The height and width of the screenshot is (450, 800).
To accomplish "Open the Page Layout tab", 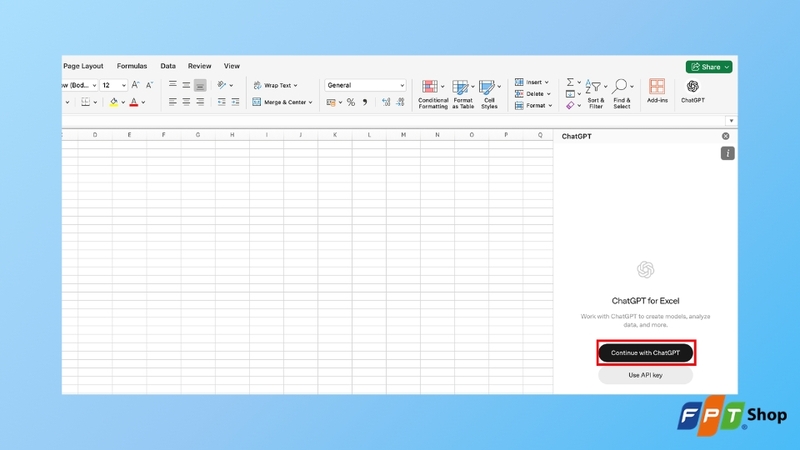I will coord(83,66).
